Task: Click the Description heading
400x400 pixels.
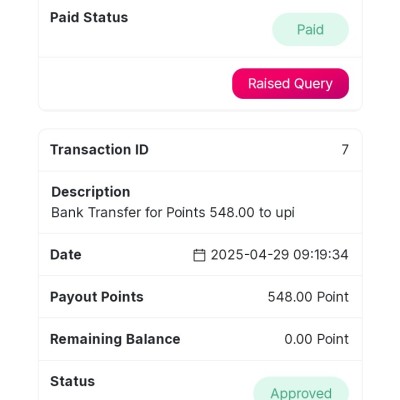Action: click(91, 192)
